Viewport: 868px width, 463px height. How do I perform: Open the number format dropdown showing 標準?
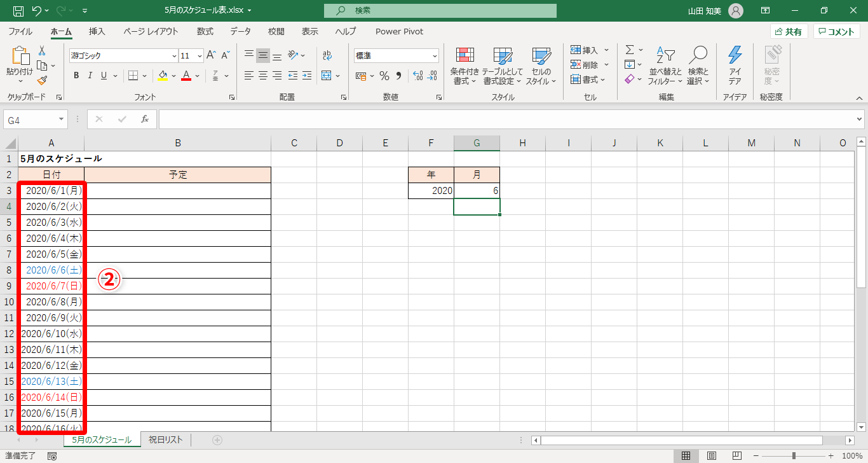tap(435, 55)
